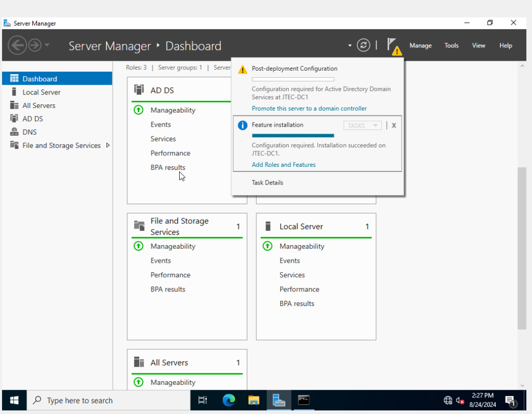This screenshot has height=414, width=532.
Task: Click green Manageability icon in Local Server tile
Action: point(268,246)
